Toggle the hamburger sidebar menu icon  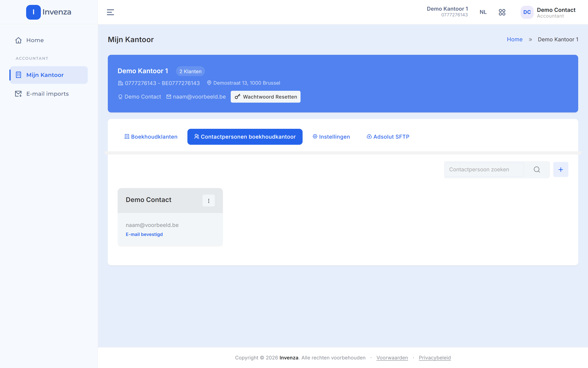110,12
